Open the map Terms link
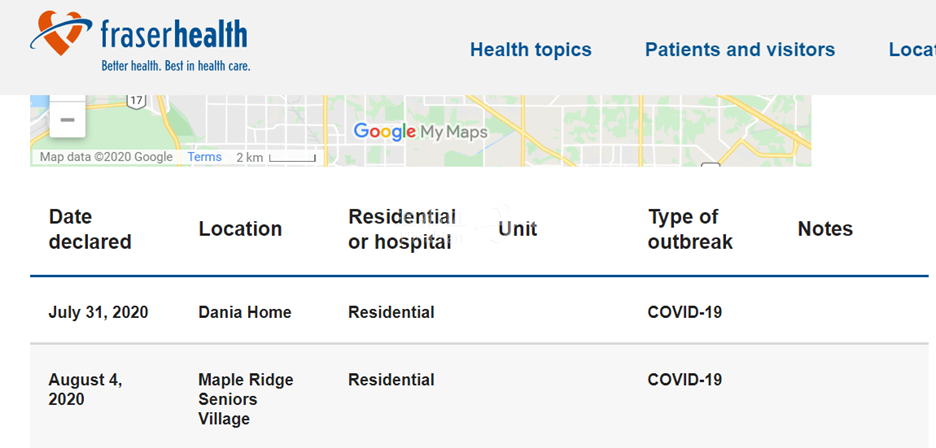The height and width of the screenshot is (448, 936). pos(205,157)
